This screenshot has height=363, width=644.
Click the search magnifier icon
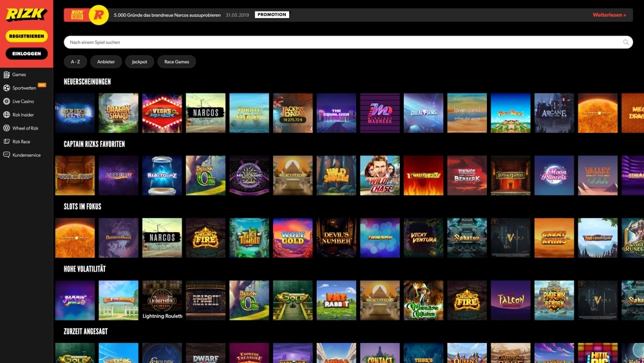tap(626, 43)
